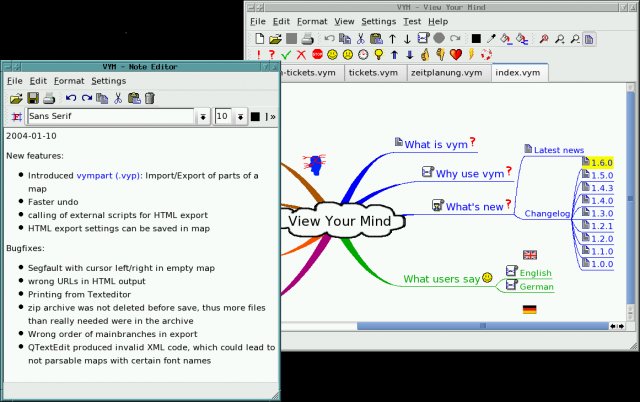Set the thumbs up flag
640x402 pixels.
point(425,54)
